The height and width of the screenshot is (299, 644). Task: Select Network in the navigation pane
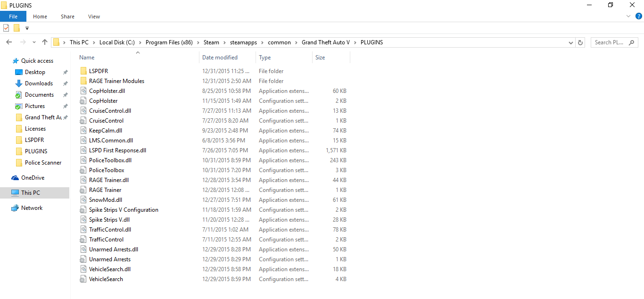pyautogui.click(x=32, y=208)
